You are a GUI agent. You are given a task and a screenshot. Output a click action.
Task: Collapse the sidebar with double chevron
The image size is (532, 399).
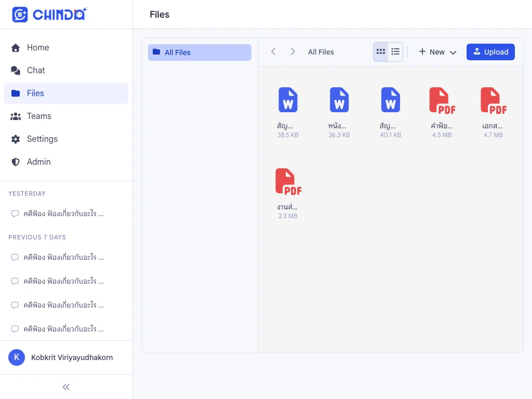66,387
